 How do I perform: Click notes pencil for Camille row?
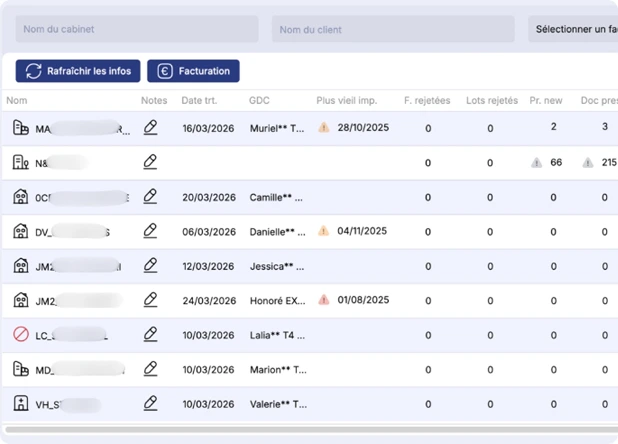tap(150, 197)
